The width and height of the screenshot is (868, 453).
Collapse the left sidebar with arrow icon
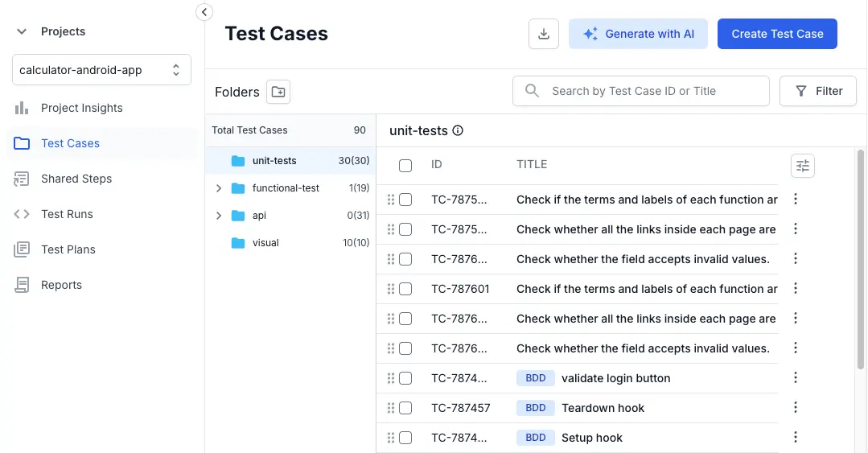(204, 12)
